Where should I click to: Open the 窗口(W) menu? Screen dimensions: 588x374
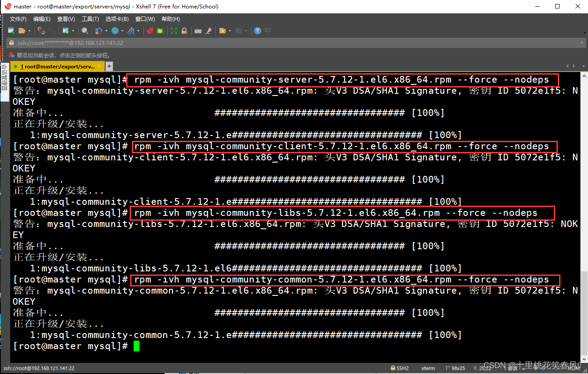(x=145, y=19)
